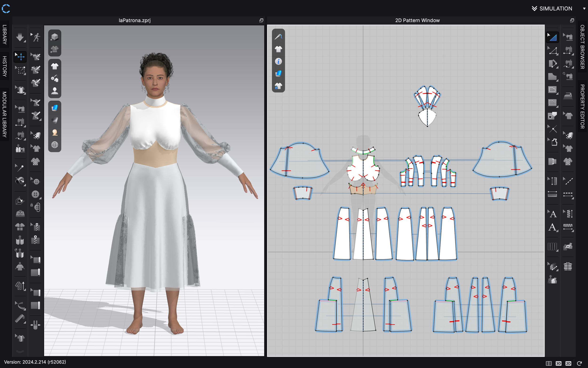Click the 3D view button in status bar
The image size is (588, 368).
558,363
